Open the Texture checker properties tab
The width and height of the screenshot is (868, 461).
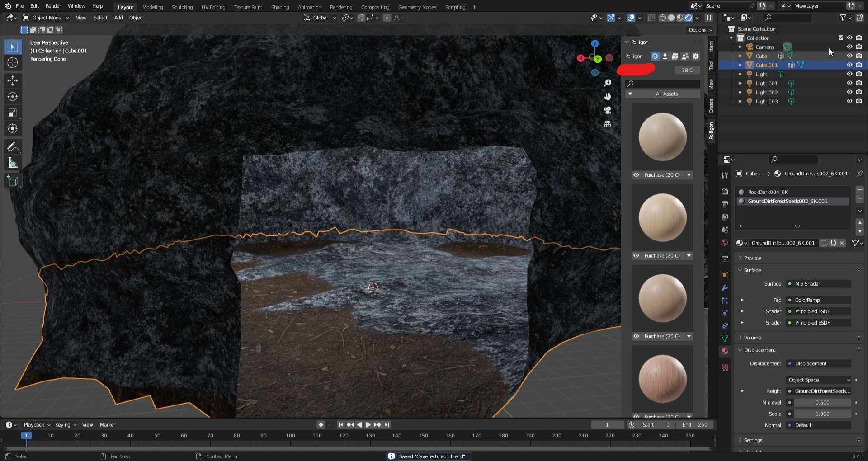tap(725, 367)
